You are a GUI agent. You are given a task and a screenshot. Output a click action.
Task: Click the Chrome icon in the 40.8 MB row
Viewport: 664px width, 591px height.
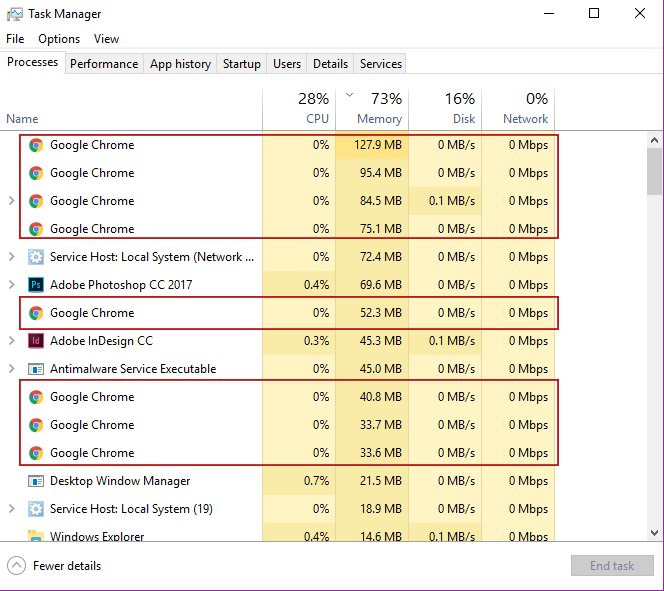(x=36, y=397)
